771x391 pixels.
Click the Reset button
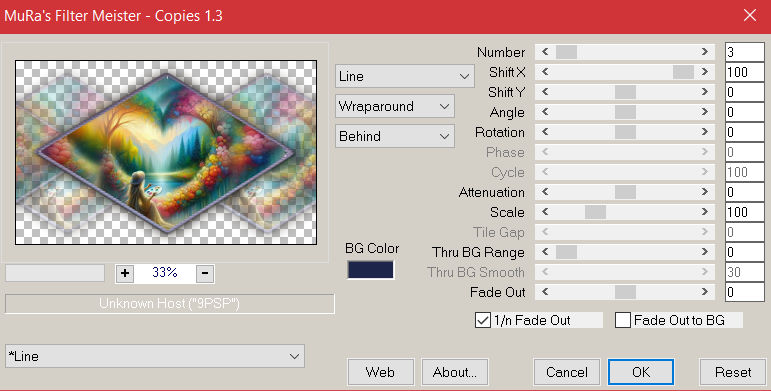[x=733, y=372]
